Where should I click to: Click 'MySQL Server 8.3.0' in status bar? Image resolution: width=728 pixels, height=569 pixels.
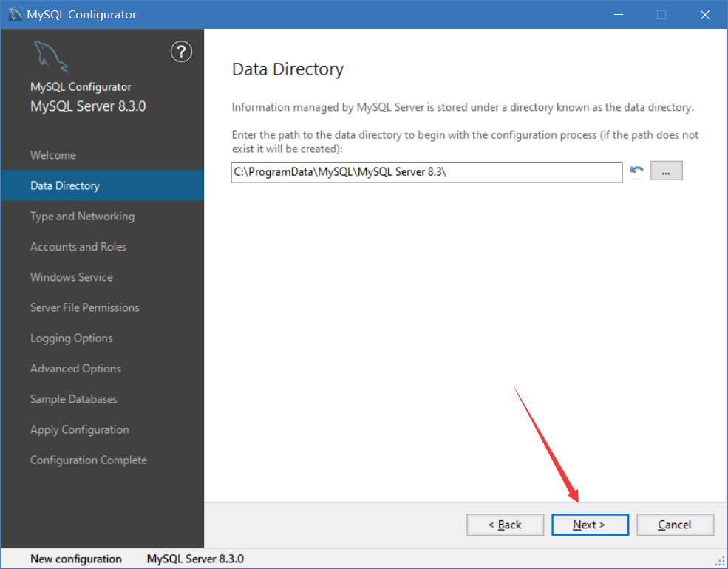195,559
